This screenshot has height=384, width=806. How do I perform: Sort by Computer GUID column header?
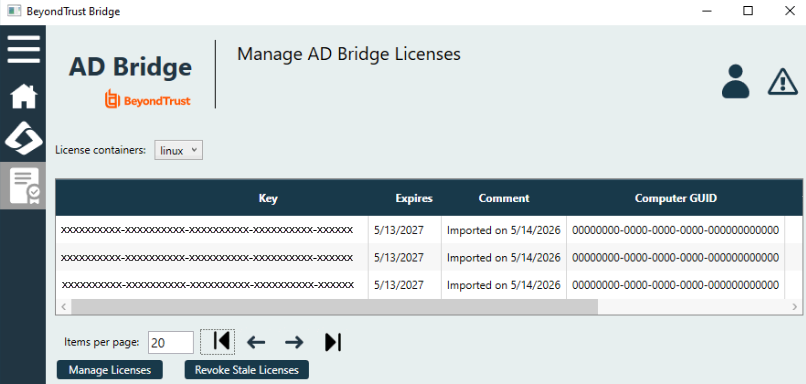point(675,198)
